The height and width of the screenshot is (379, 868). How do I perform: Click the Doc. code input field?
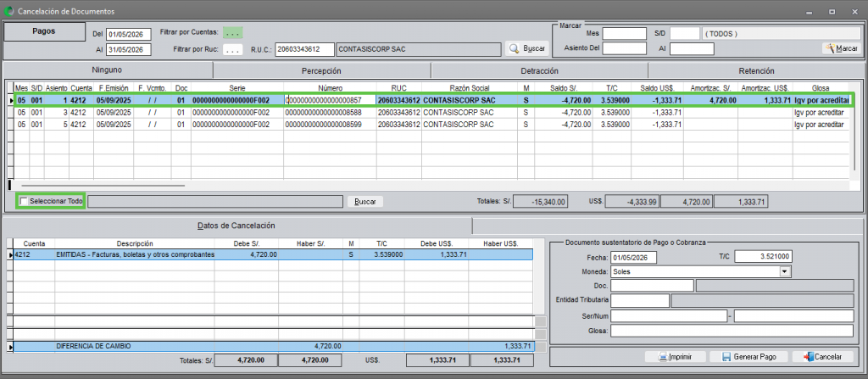(652, 286)
